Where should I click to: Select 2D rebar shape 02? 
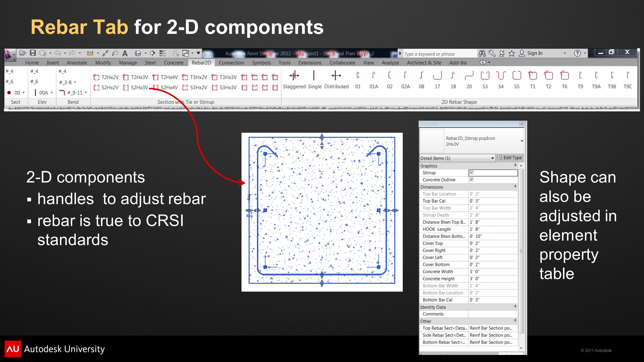tap(389, 80)
